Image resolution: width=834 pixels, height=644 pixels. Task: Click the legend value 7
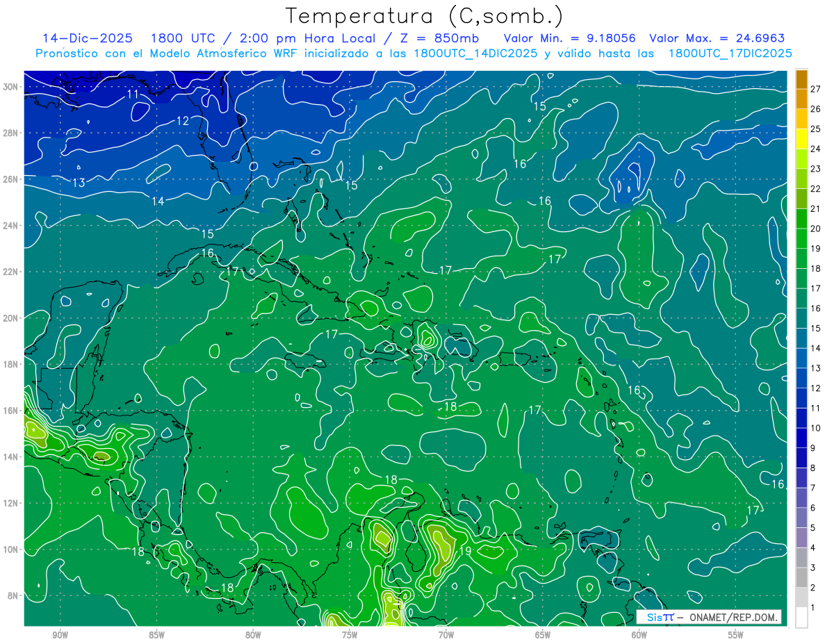tap(813, 488)
